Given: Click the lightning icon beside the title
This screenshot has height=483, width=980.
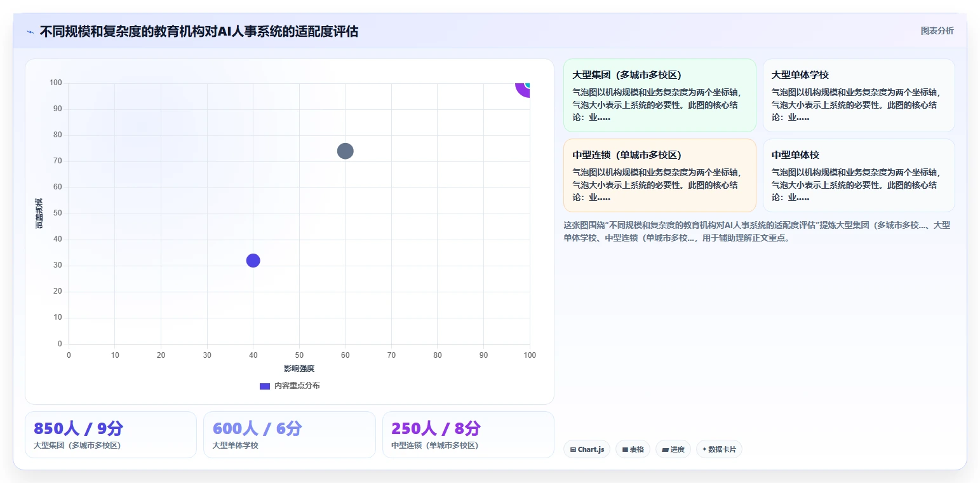Looking at the screenshot, I should point(30,32).
